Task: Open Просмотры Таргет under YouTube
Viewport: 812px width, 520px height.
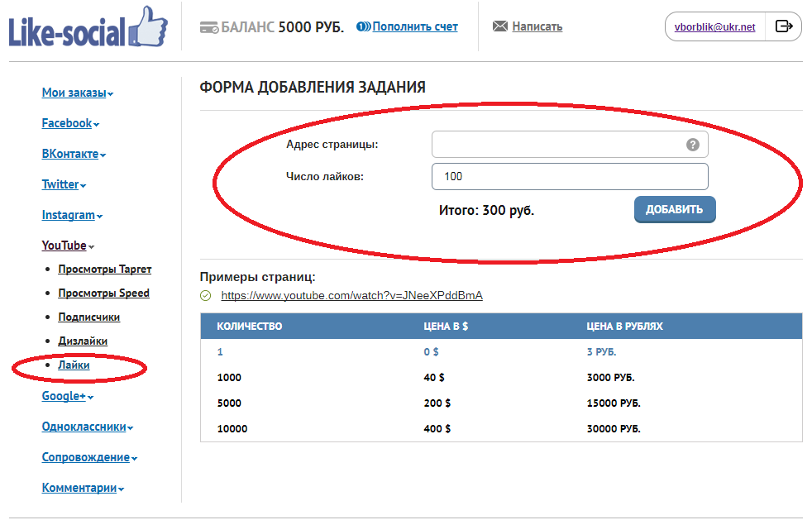Action: (x=105, y=270)
